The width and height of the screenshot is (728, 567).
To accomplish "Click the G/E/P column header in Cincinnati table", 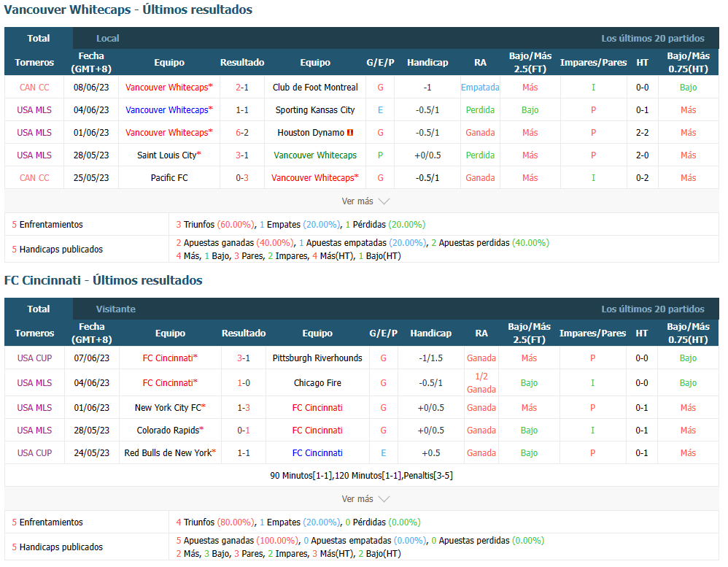I will pyautogui.click(x=384, y=333).
